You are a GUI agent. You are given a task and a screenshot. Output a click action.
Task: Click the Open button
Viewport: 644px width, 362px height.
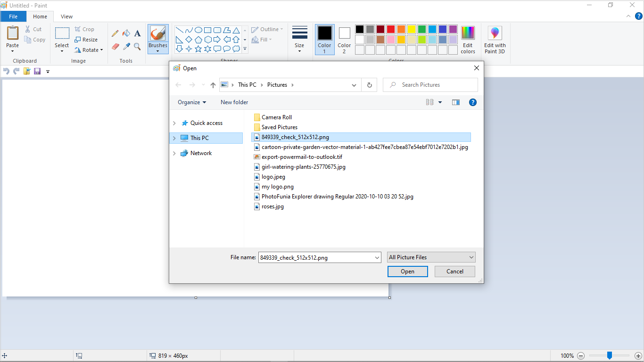pyautogui.click(x=407, y=271)
